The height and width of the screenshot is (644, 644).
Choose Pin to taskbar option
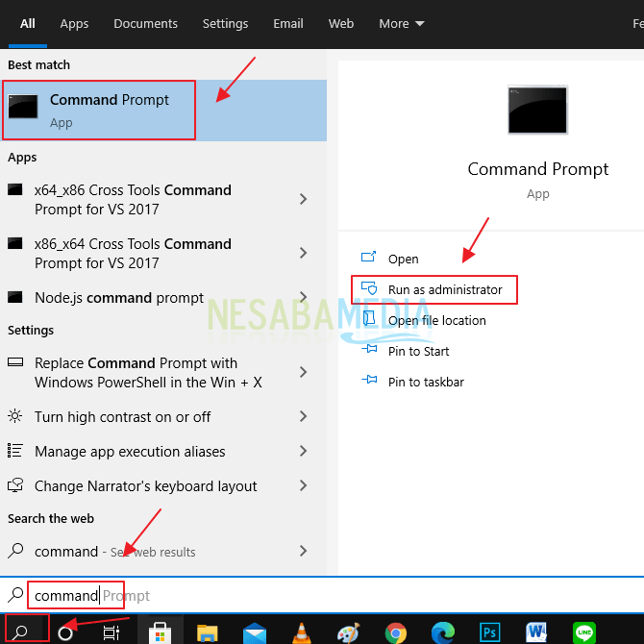[x=425, y=382]
